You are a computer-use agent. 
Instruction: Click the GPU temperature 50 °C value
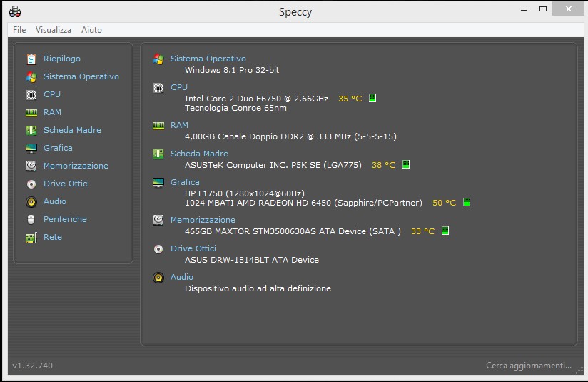445,203
